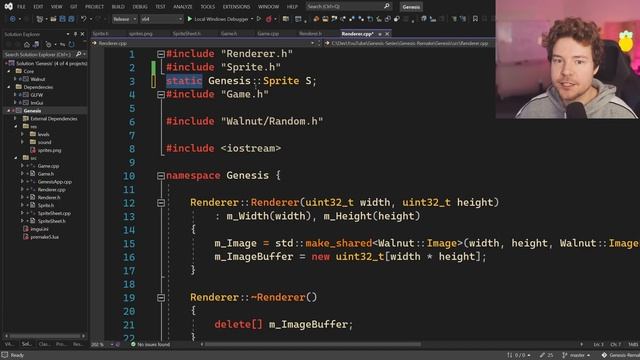This screenshot has width=640, height=360.
Task: Open the BUILD menu
Action: (118, 7)
